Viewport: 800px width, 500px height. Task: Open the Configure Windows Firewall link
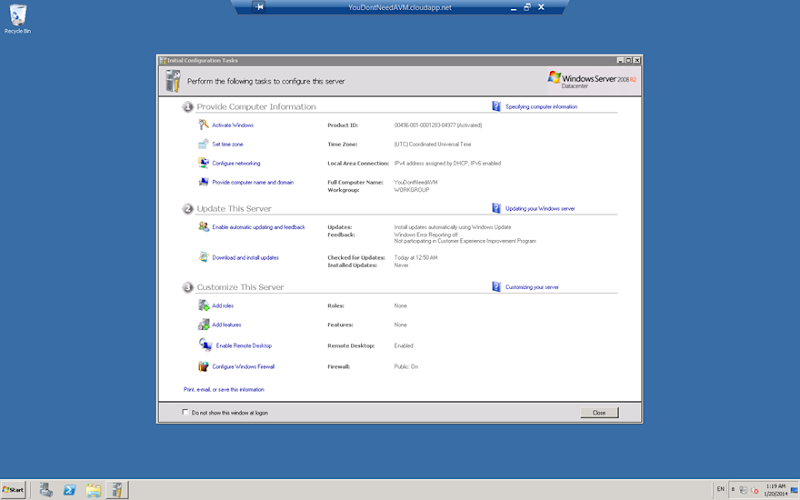tap(243, 366)
